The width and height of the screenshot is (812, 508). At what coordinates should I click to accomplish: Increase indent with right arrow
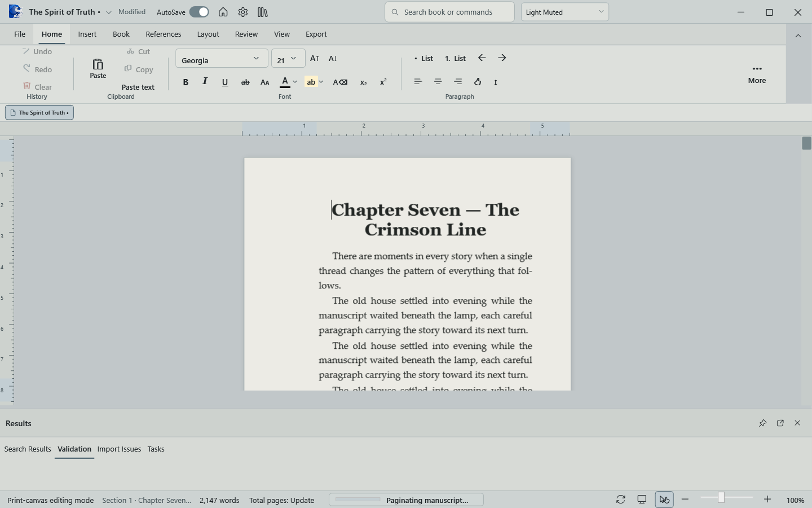502,58
